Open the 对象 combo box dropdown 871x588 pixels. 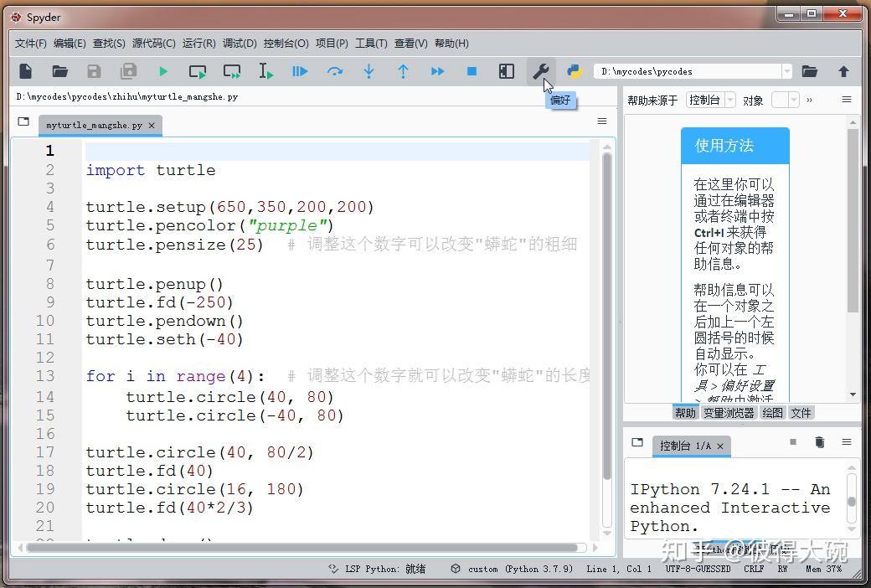pos(794,100)
